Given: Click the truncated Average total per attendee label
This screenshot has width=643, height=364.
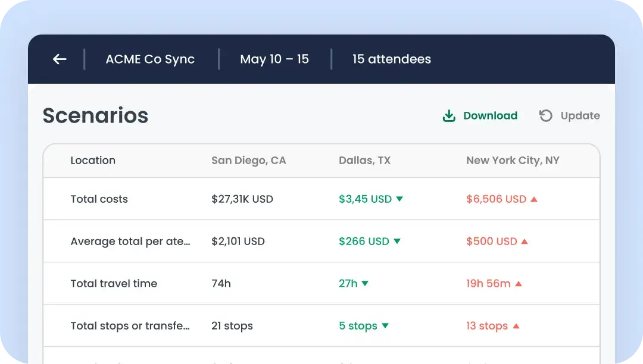Looking at the screenshot, I should 130,241.
